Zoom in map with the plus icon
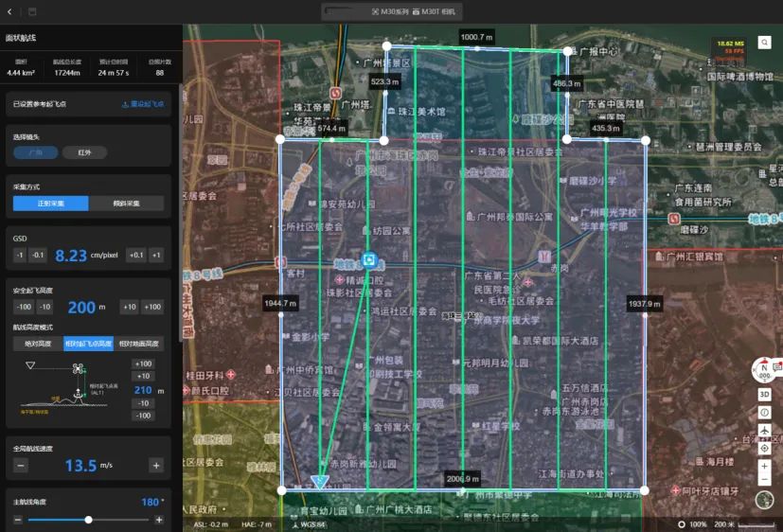 tap(764, 466)
